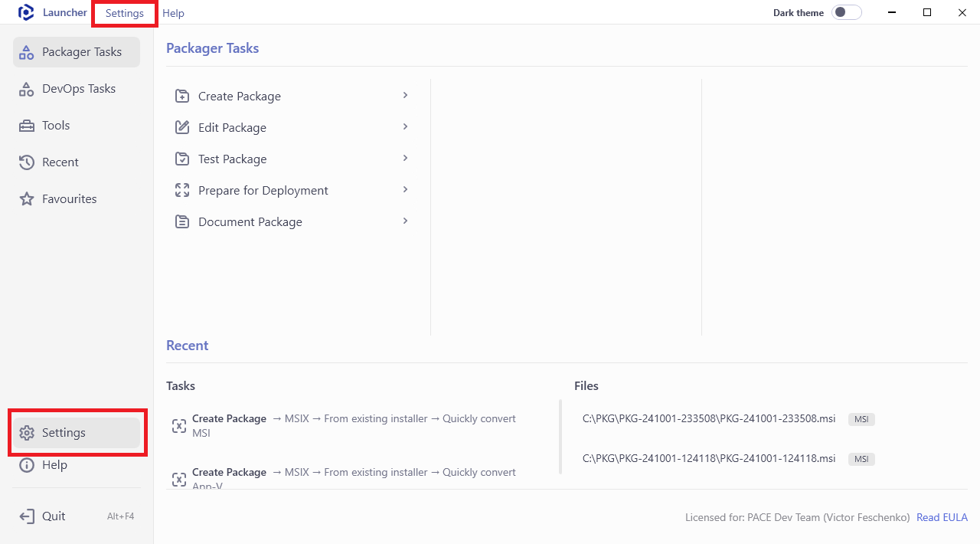Expand the Test Package chevron
This screenshot has height=544, width=980.
click(405, 159)
